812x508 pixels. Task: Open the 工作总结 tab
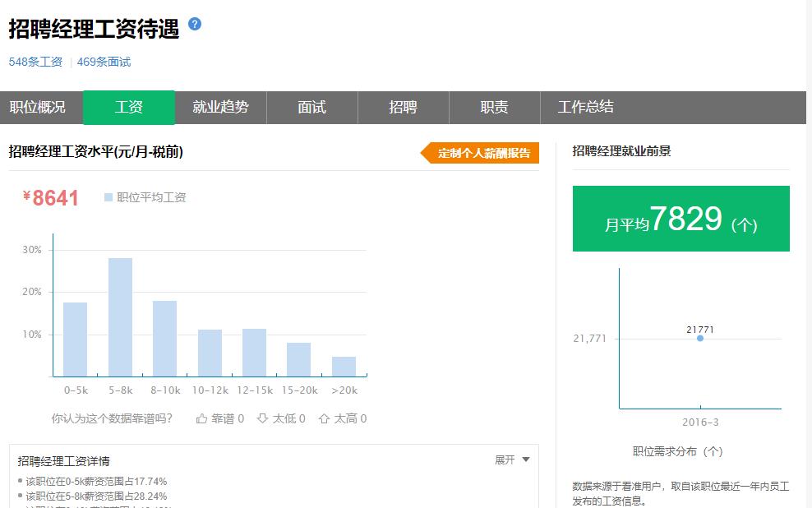pyautogui.click(x=585, y=107)
